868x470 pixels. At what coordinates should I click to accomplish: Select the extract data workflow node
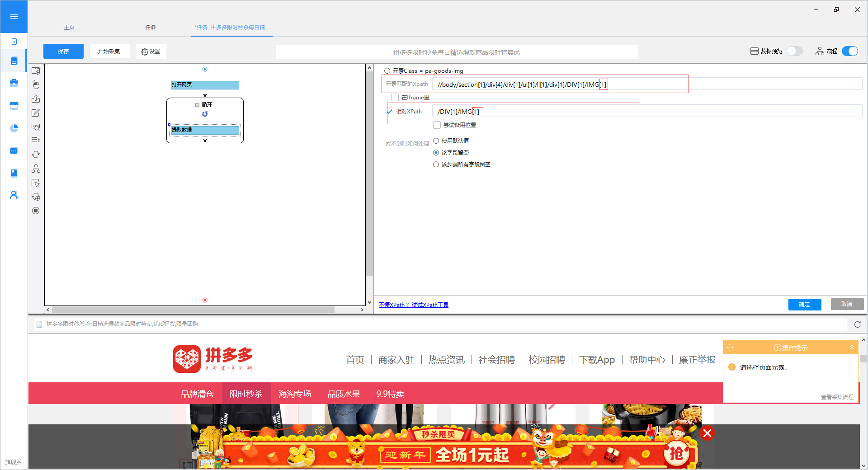205,130
